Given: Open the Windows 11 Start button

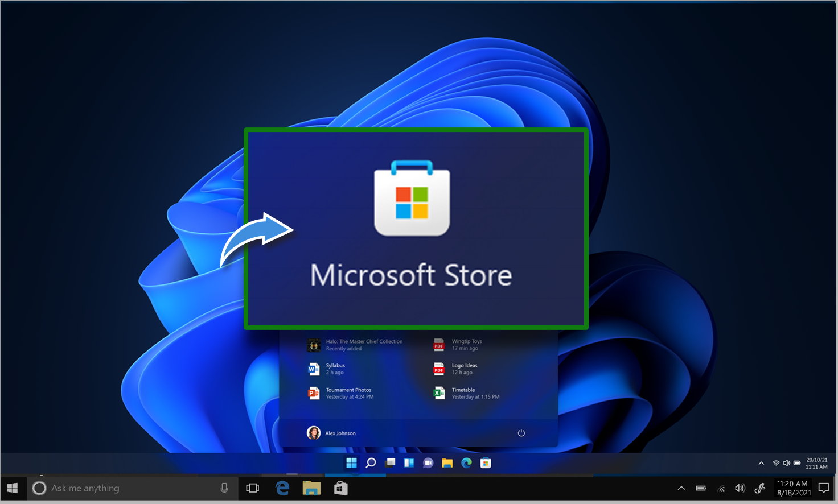Looking at the screenshot, I should [x=352, y=462].
